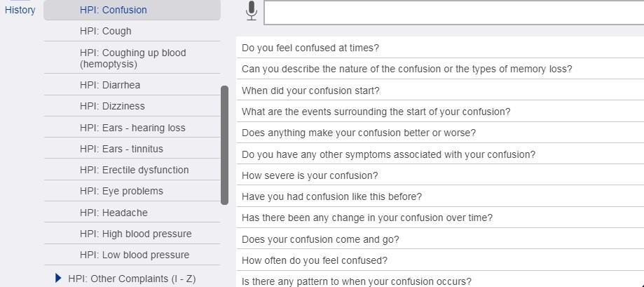
Task: Click the question text input field
Action: pyautogui.click(x=453, y=12)
